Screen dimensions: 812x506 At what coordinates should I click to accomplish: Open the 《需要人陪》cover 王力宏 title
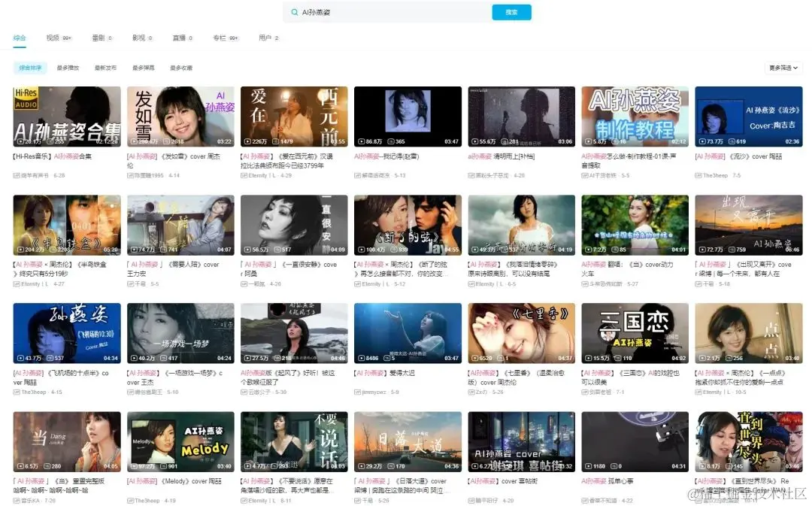click(x=174, y=269)
